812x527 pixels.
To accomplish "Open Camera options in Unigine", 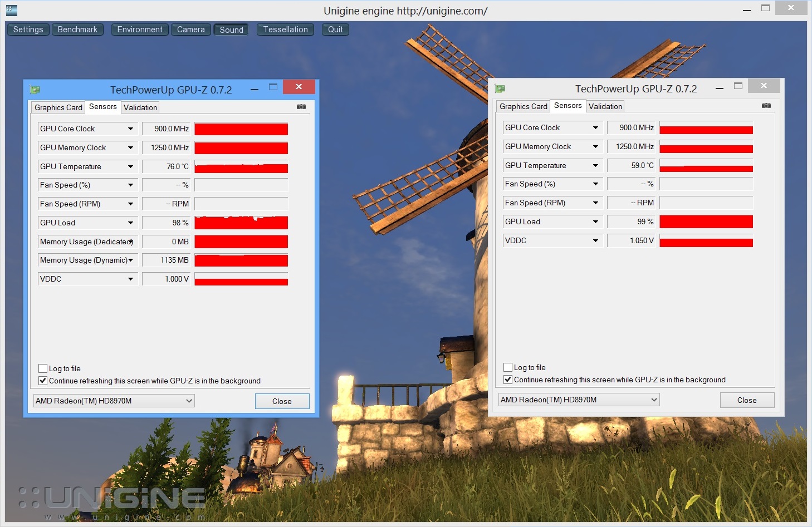I will click(x=191, y=29).
